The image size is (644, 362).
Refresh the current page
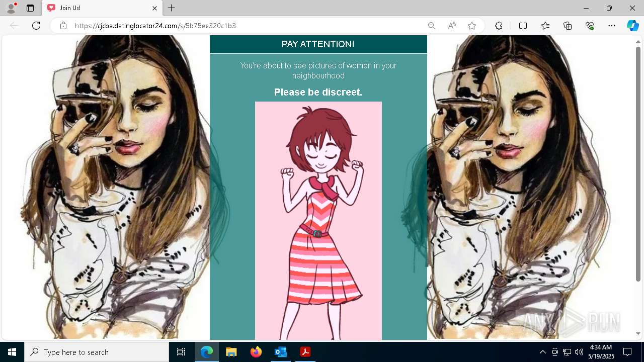tap(36, 26)
